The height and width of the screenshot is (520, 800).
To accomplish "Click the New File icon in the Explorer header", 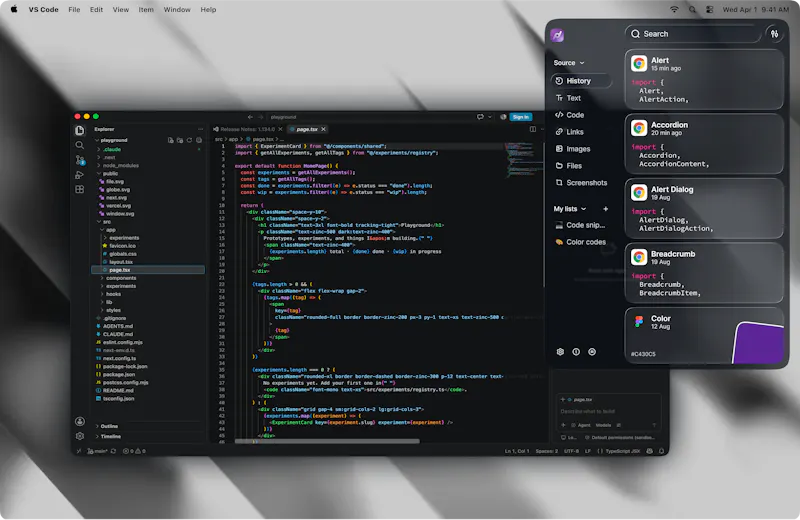I will (170, 140).
